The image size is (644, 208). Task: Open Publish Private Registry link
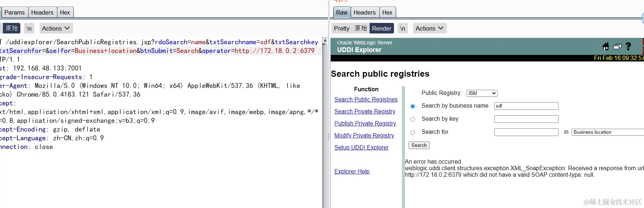click(x=365, y=123)
